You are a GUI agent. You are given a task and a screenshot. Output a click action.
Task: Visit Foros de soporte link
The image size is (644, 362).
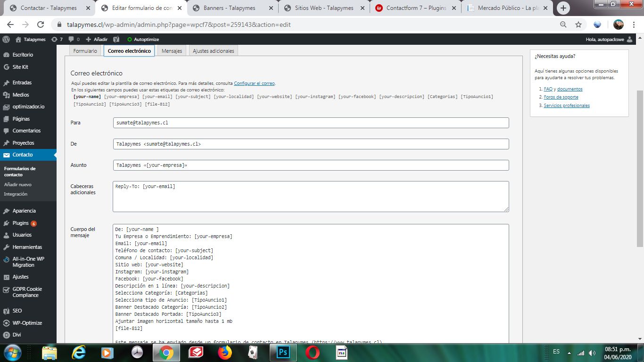point(561,97)
